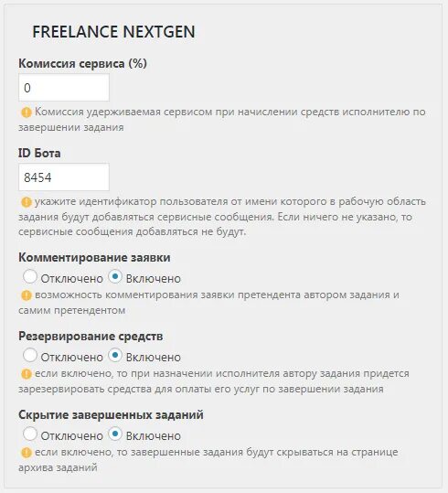Click the Резервирование средств section label

[91, 336]
